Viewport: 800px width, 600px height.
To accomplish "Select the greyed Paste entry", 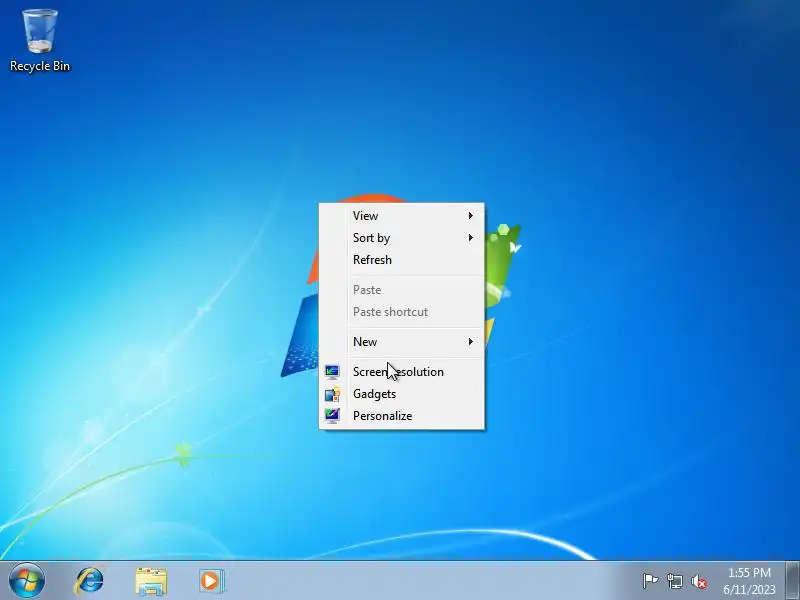I will coord(402,290).
